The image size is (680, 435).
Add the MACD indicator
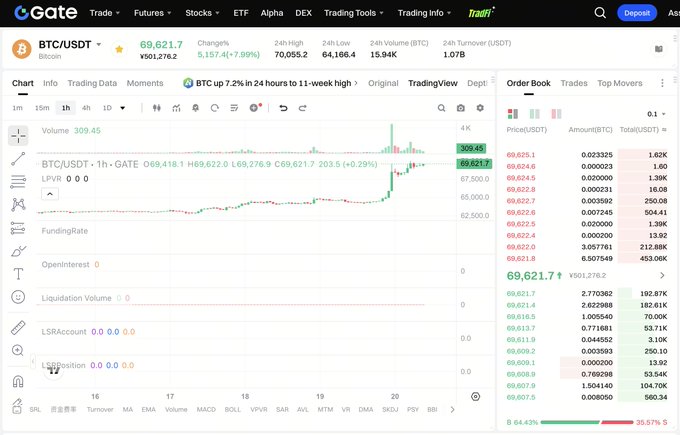[206, 409]
